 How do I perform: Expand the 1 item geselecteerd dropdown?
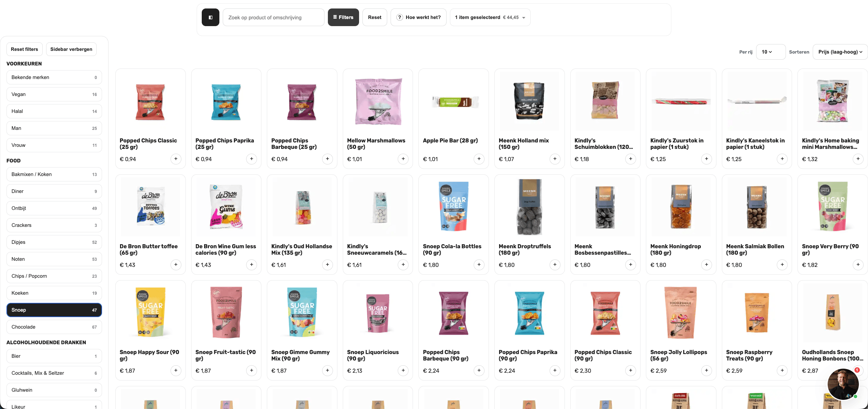(x=490, y=17)
